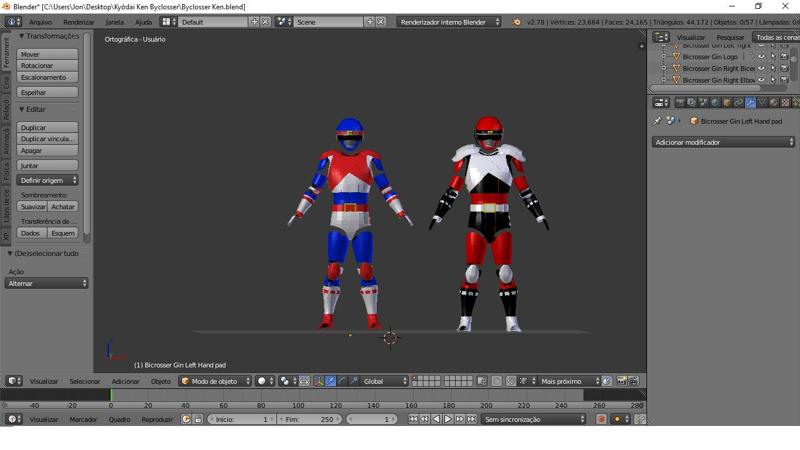Viewport: 800px width, 450px height.
Task: Select the Constraints tab chain icon
Action: [739, 102]
